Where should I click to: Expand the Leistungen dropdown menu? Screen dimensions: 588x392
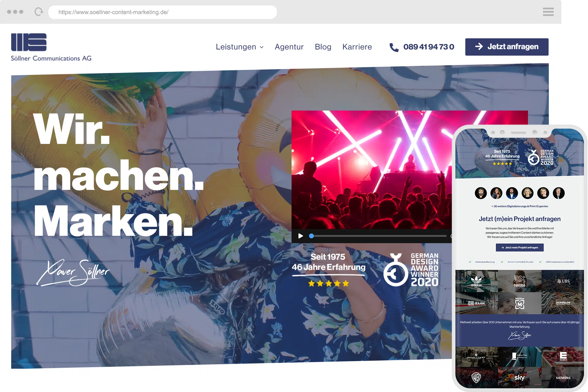coord(236,47)
